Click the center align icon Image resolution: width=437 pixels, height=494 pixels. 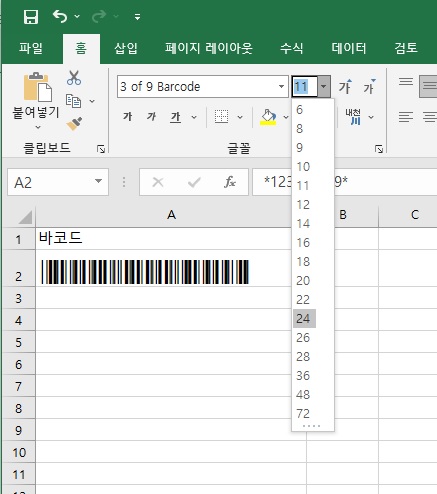(430, 117)
